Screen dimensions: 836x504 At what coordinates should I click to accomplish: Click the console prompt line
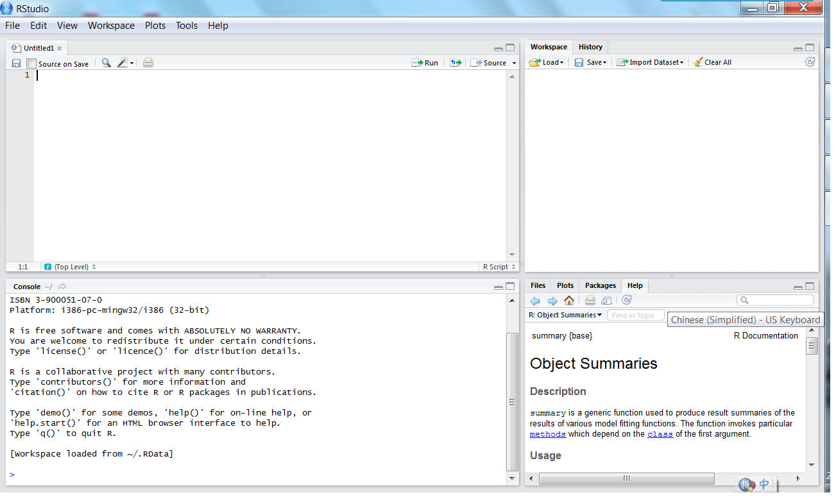tap(257, 475)
